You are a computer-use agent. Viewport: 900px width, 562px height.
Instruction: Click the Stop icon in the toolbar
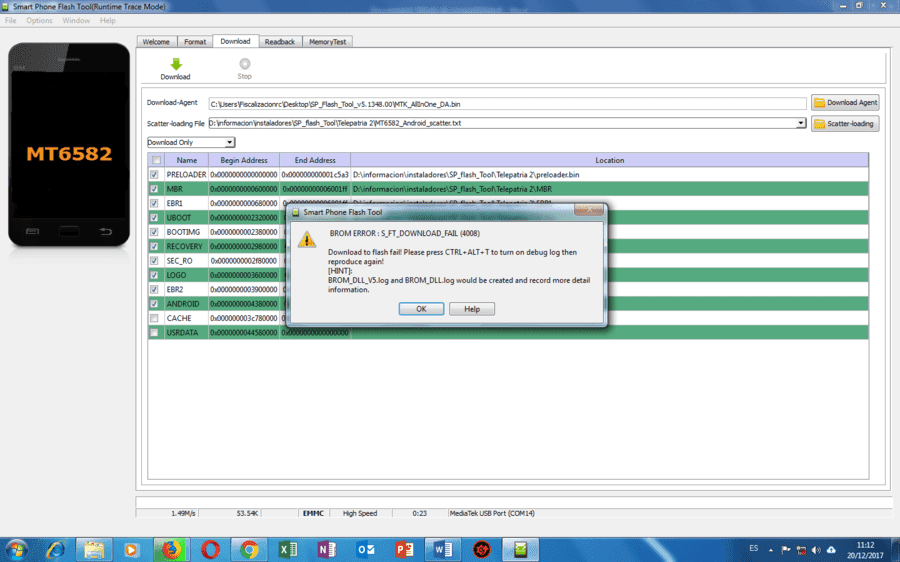click(245, 64)
